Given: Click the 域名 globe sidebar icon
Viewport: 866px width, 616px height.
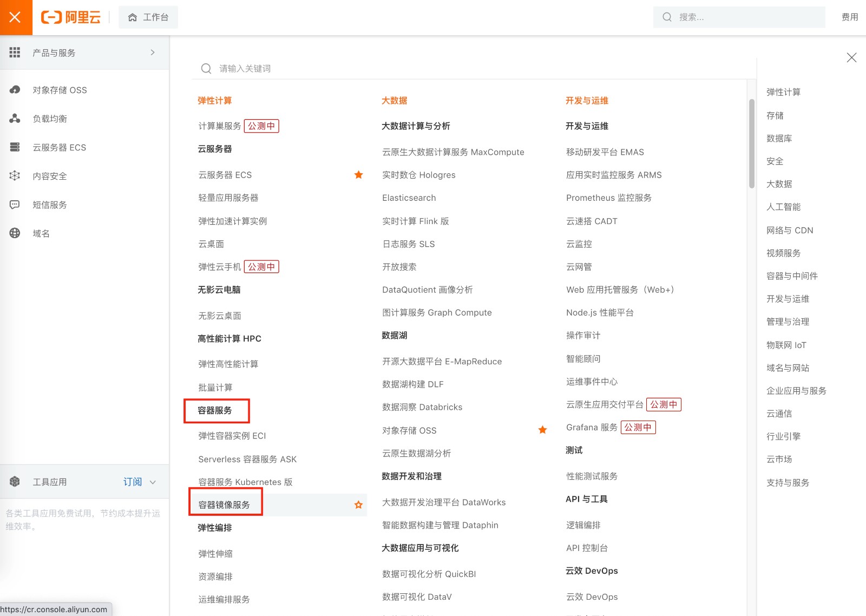Looking at the screenshot, I should [x=15, y=233].
